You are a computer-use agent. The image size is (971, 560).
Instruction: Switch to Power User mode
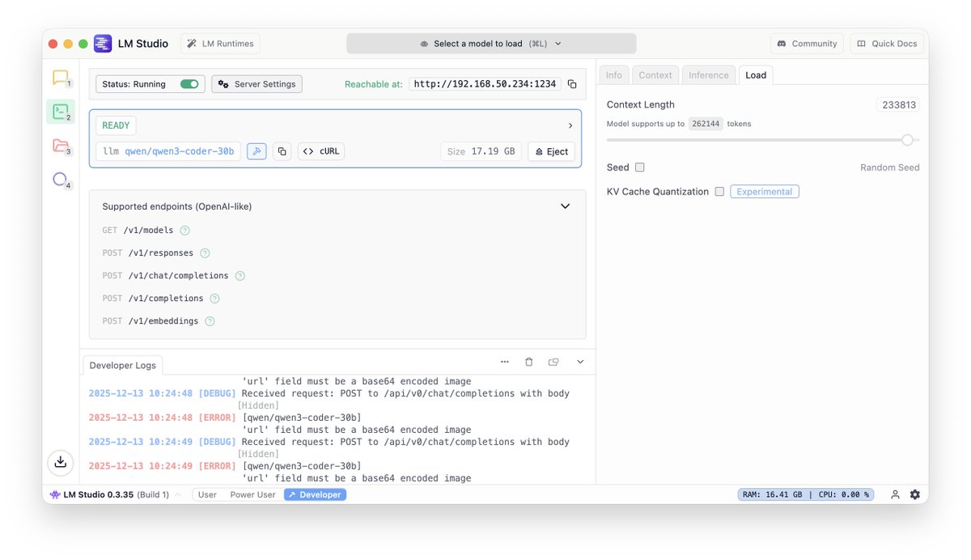pos(252,494)
